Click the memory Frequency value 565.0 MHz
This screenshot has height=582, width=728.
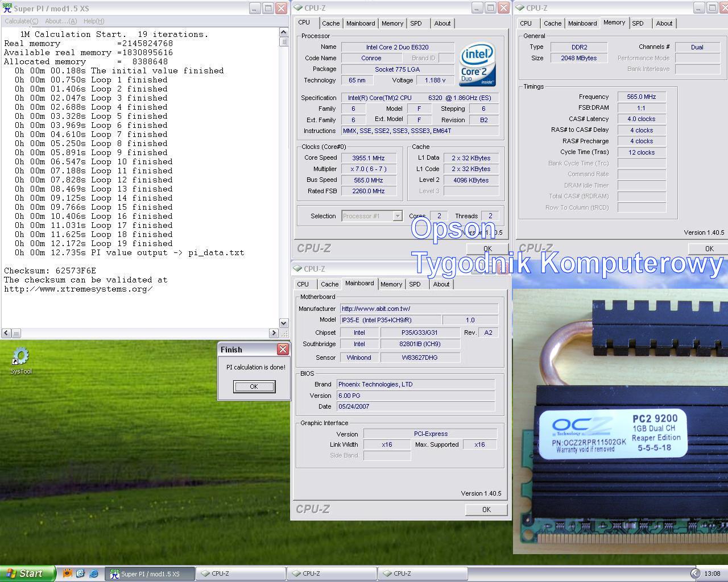pos(642,97)
